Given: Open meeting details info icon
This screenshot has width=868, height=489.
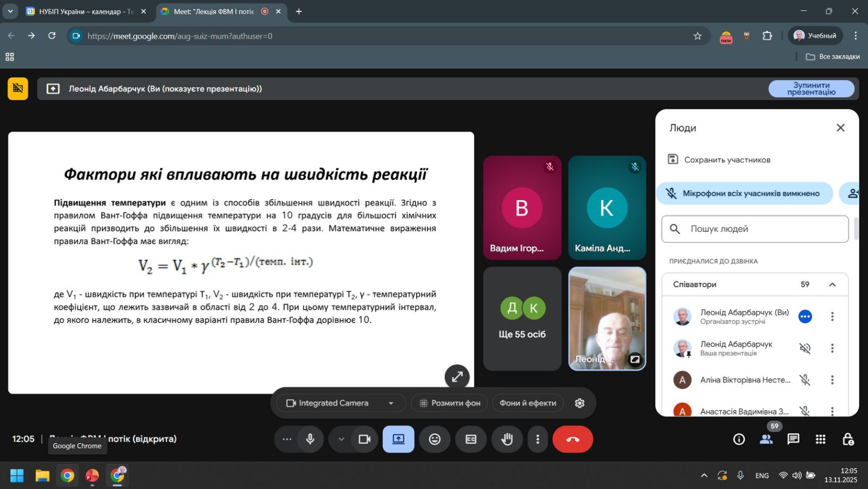Looking at the screenshot, I should [x=739, y=439].
